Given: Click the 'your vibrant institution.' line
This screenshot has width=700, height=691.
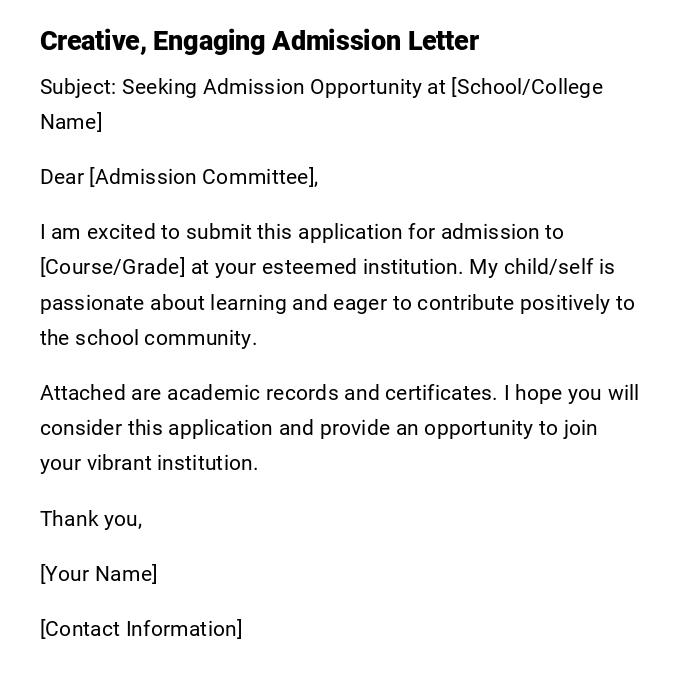Looking at the screenshot, I should click(x=148, y=463).
